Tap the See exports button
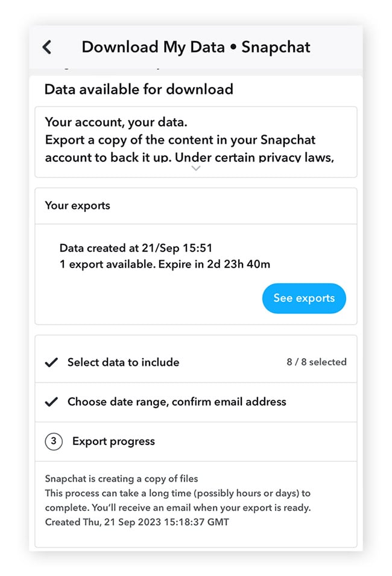The image size is (392, 576). [x=304, y=298]
